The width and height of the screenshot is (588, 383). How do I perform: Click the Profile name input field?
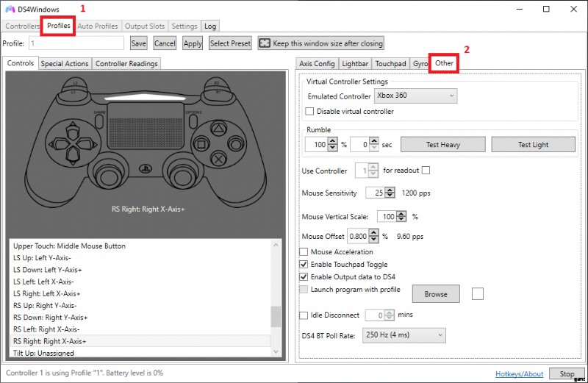76,43
